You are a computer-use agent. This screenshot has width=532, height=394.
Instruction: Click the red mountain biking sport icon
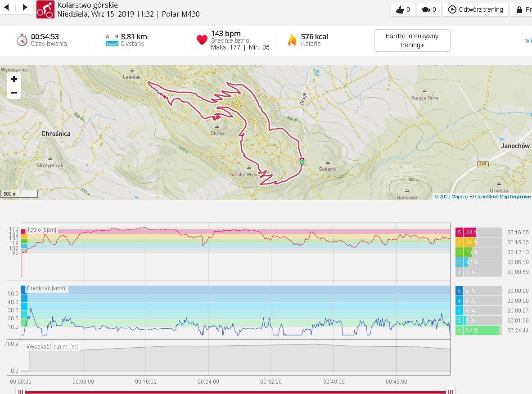(x=45, y=9)
